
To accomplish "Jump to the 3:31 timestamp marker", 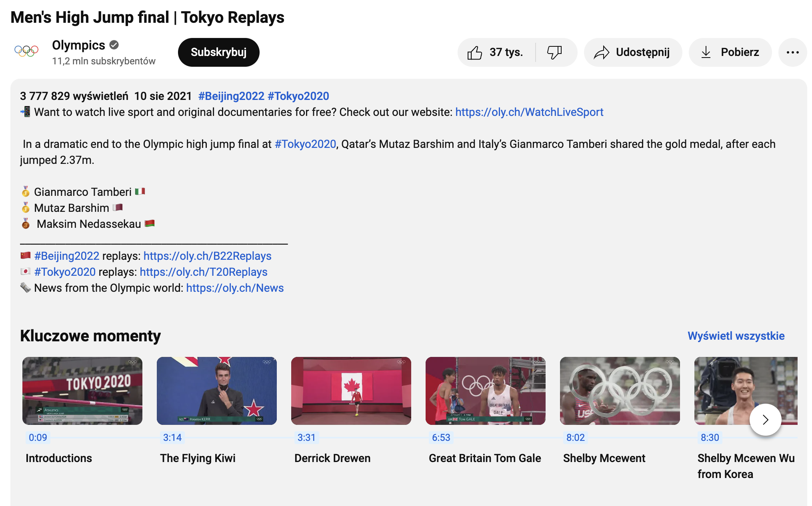I will (306, 438).
